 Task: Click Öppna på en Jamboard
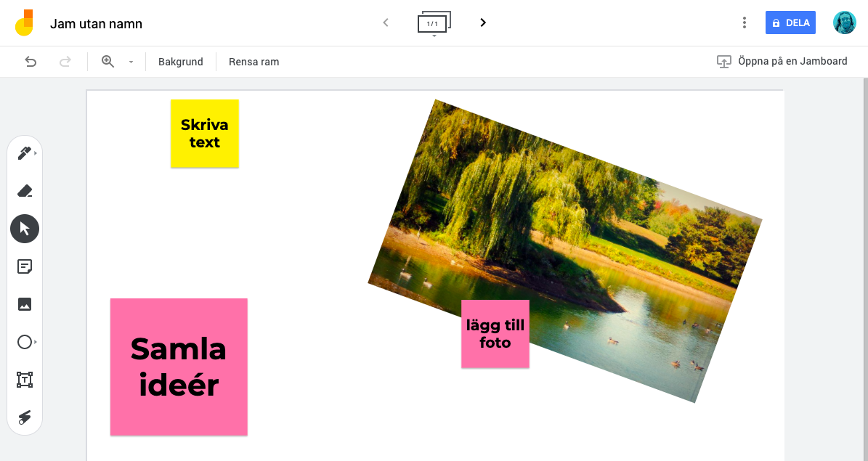(x=782, y=62)
